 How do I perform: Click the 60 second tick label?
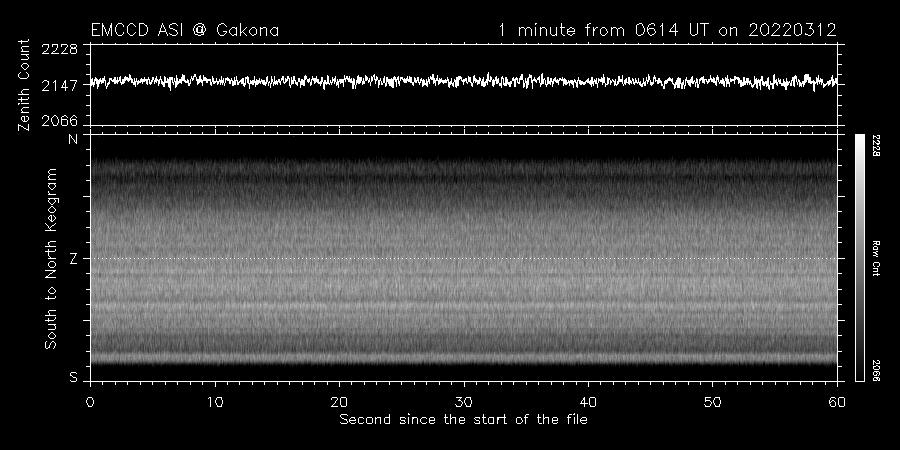837,402
